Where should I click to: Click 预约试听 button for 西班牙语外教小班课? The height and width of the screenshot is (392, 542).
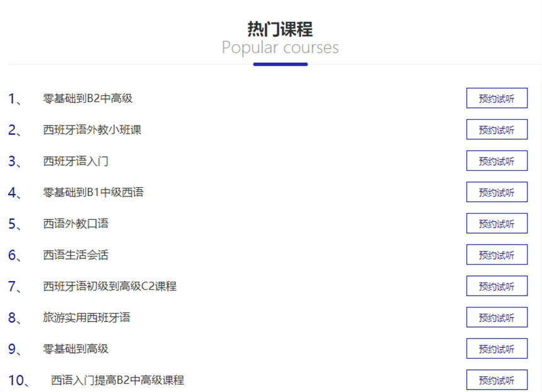(x=496, y=130)
